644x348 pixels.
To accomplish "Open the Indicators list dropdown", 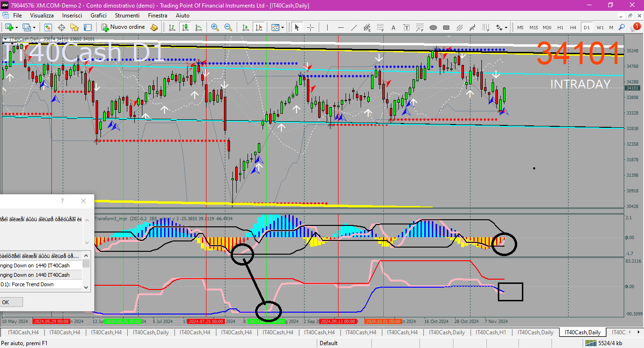I will [278, 27].
